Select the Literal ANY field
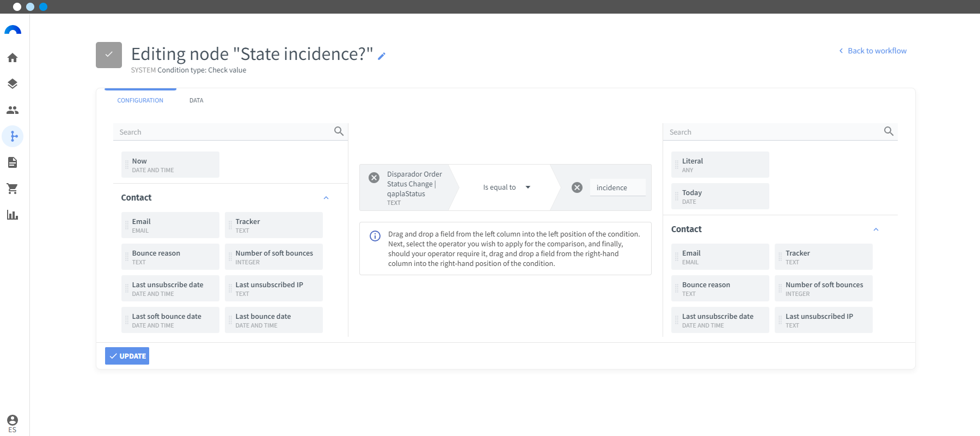This screenshot has width=980, height=436. 720,165
